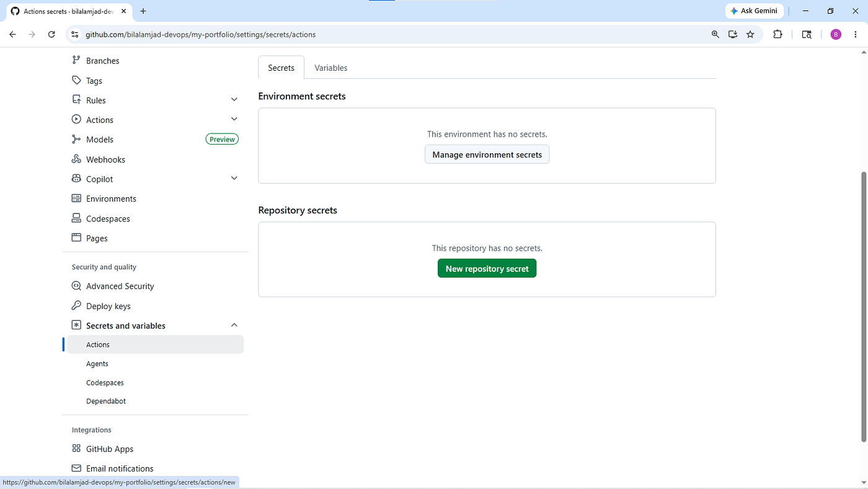This screenshot has width=868, height=489.
Task: Click the page vertical scrollbar thumb
Action: [x=864, y=307]
